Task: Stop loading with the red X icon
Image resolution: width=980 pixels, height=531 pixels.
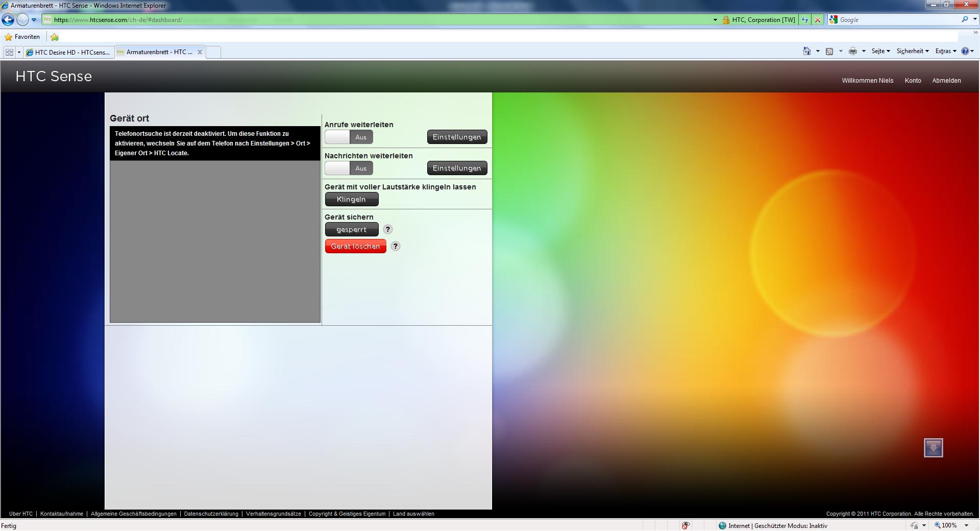Action: pyautogui.click(x=818, y=20)
